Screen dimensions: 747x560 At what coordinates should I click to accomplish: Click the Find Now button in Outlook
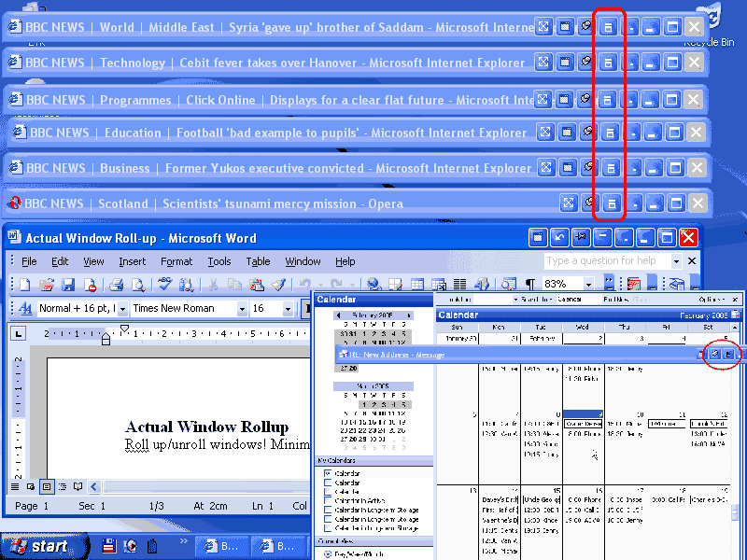point(618,300)
